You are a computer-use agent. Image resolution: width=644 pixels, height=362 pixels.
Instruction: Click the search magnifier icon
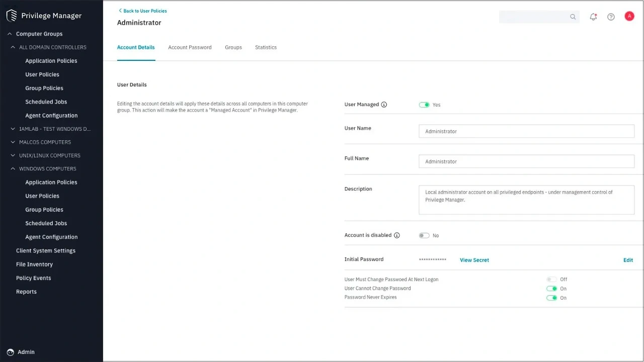point(573,17)
